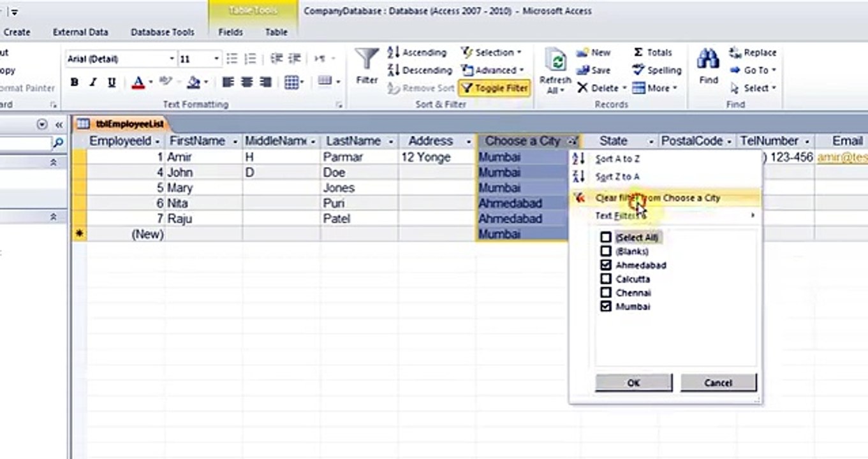
Task: Click Cancel in the filter popup
Action: pos(718,382)
